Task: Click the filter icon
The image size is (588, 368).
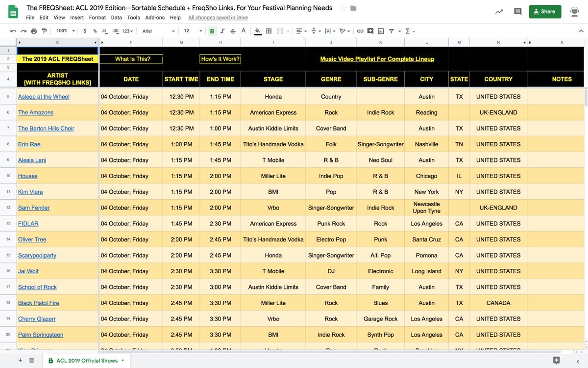Action: click(392, 31)
